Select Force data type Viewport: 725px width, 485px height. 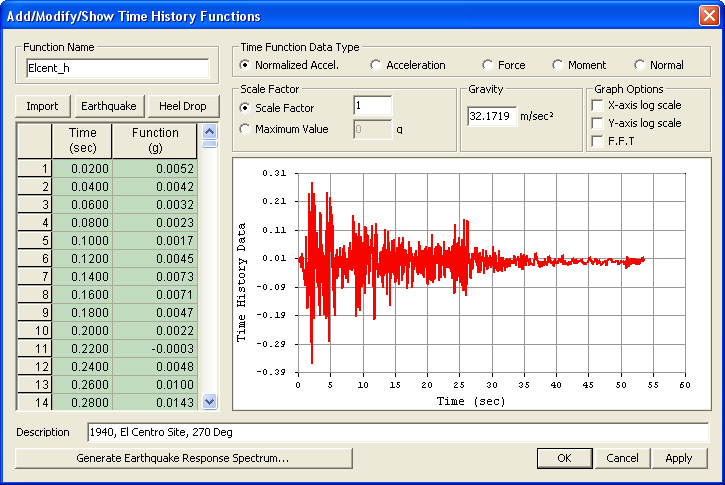point(504,65)
